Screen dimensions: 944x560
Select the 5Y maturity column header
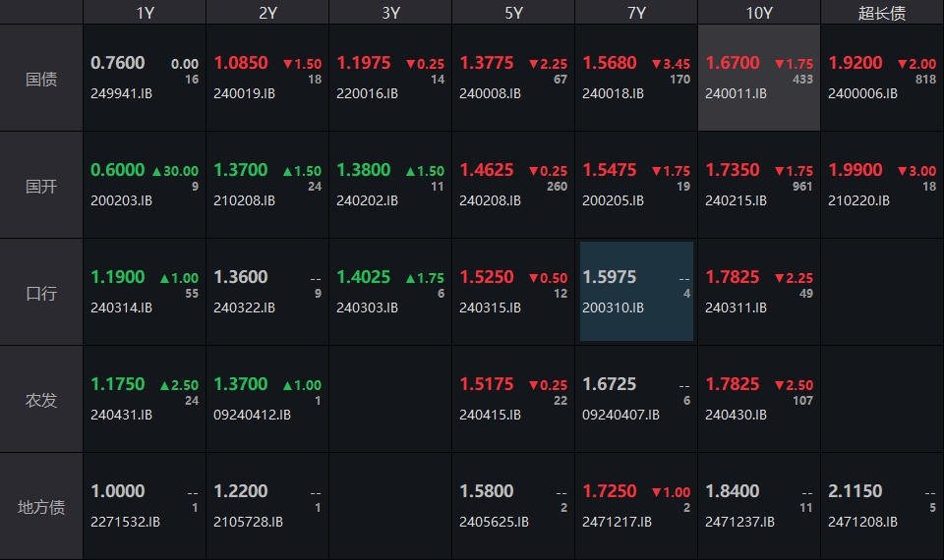click(x=513, y=13)
